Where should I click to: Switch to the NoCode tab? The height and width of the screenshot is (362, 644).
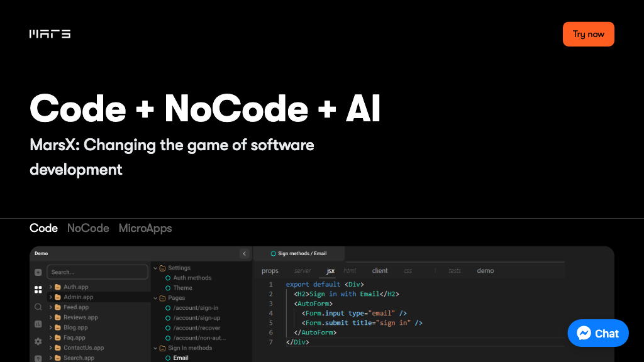(88, 228)
